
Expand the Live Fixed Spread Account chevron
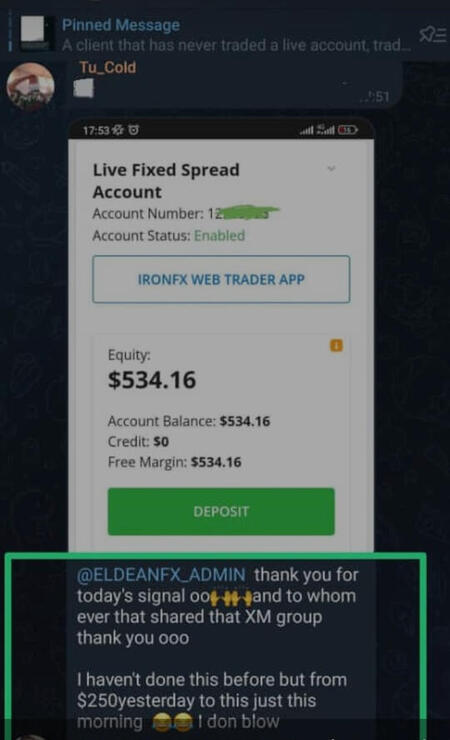click(x=331, y=168)
